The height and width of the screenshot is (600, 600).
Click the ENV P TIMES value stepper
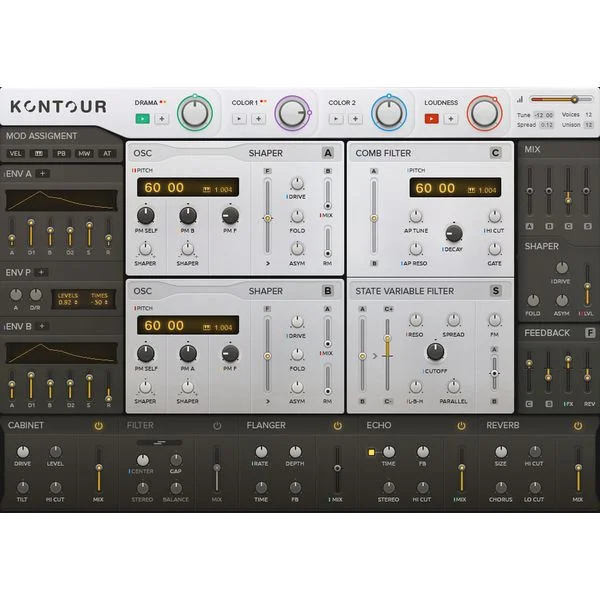pyautogui.click(x=99, y=302)
